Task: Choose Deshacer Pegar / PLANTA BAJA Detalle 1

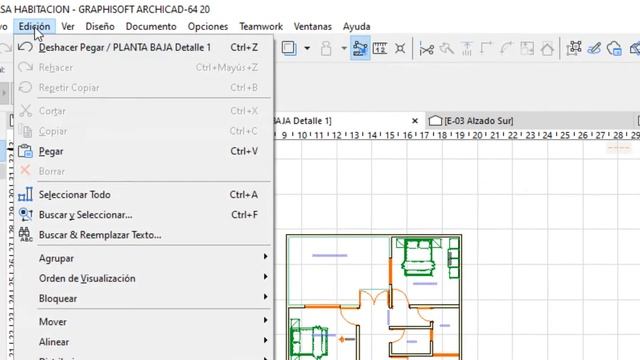Action: [x=144, y=47]
